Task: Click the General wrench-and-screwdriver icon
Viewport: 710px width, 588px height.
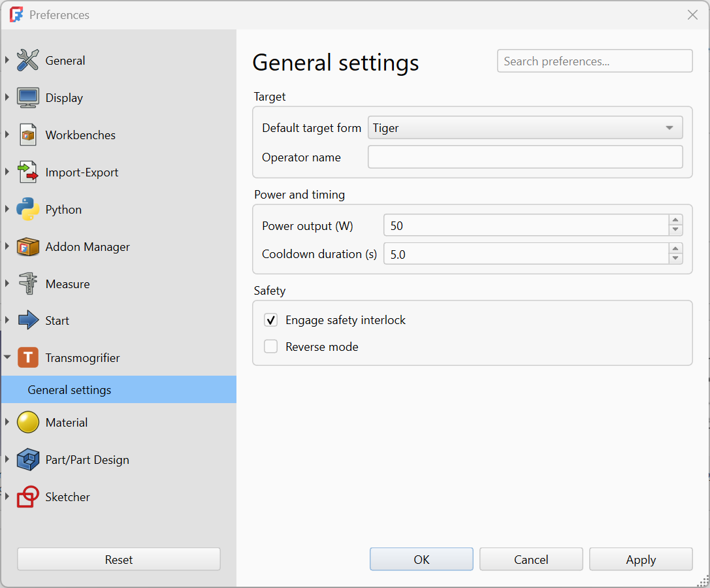Action: (27, 60)
